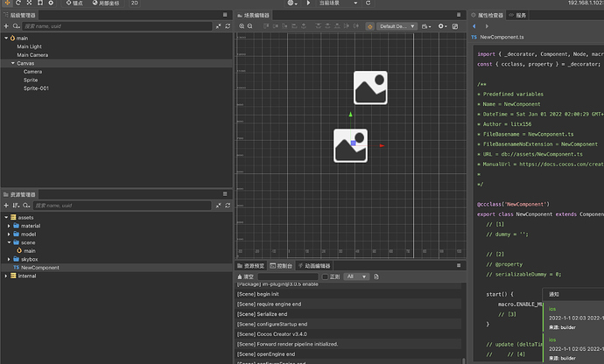This screenshot has height=364, width=604.
Task: Select the Camera node under Canvas
Action: (32, 72)
